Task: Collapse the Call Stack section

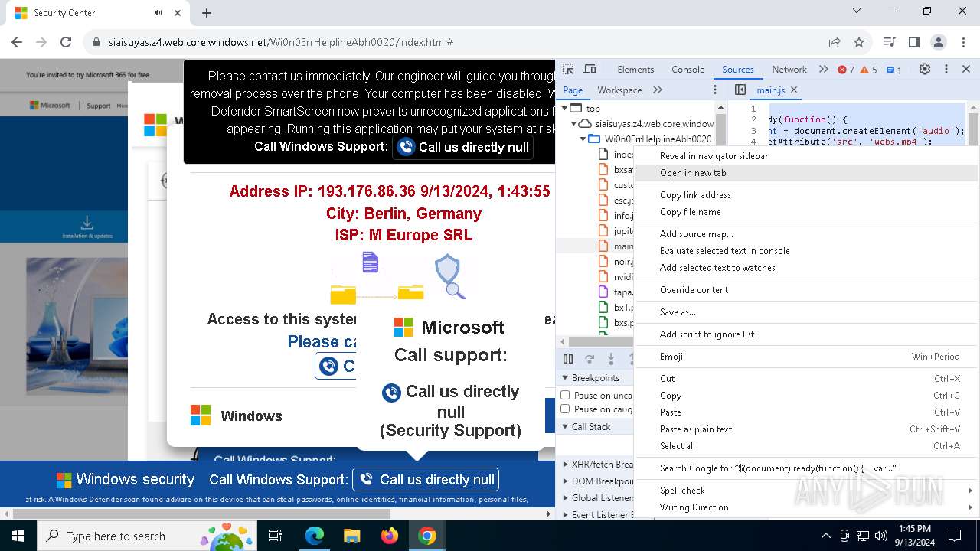Action: (x=566, y=427)
